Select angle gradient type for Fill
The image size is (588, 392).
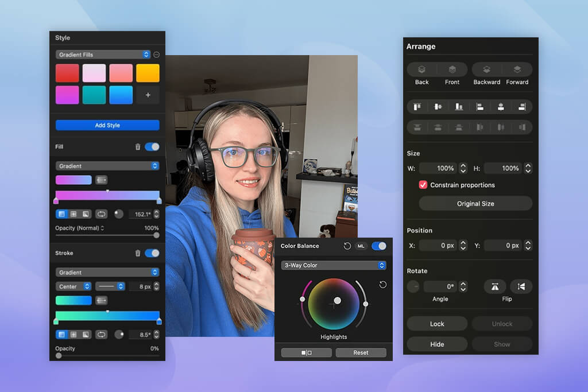pyautogui.click(x=86, y=214)
